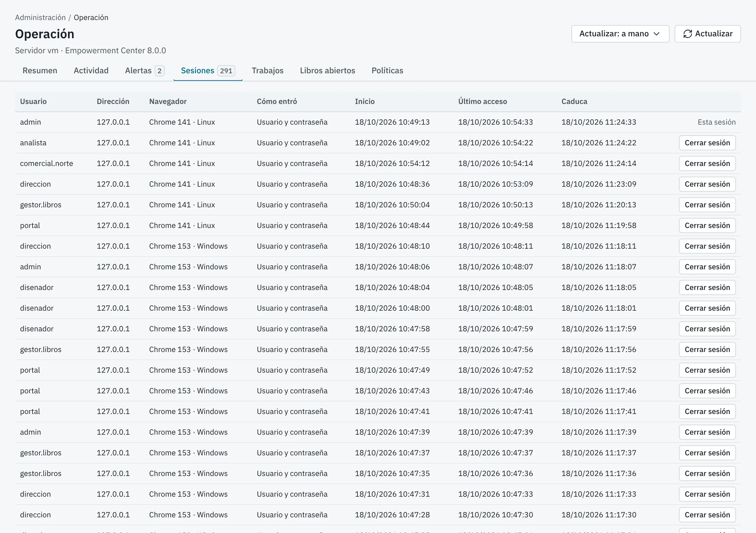Screen dimensions: 756x533
Task: Switch to the Resumen tab
Action: pos(40,70)
